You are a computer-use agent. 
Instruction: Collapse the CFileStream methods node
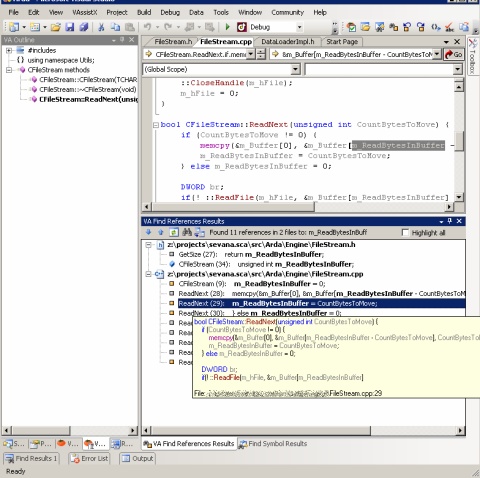9,70
